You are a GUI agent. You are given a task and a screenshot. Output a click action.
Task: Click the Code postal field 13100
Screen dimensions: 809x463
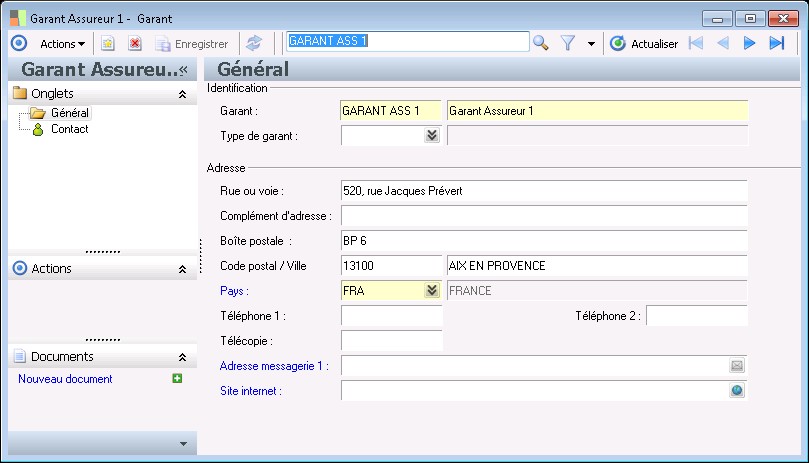click(x=391, y=266)
